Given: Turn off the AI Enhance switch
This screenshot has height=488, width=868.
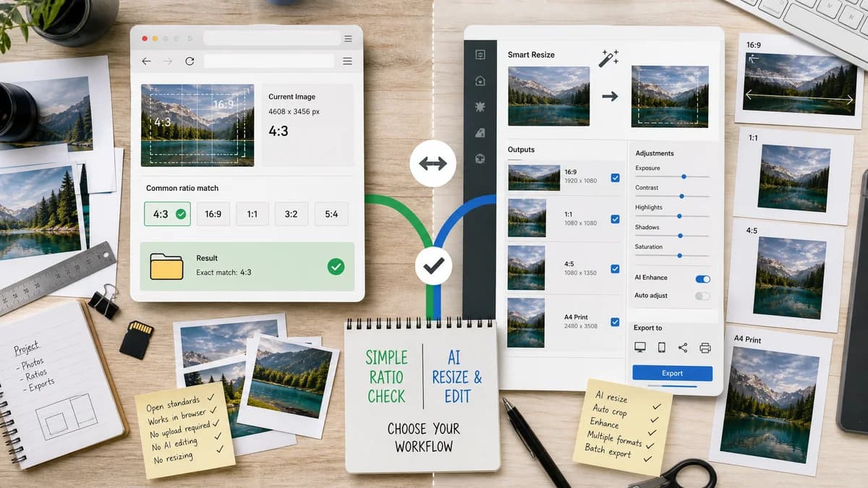Looking at the screenshot, I should 702,278.
